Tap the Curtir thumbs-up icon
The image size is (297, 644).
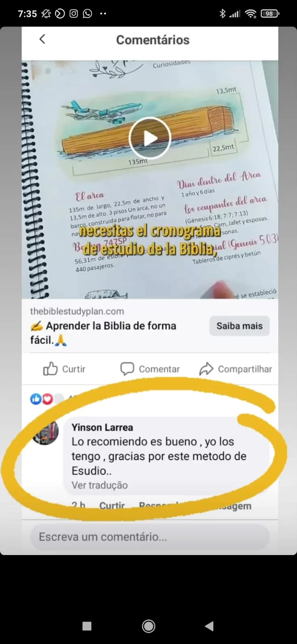(x=50, y=369)
